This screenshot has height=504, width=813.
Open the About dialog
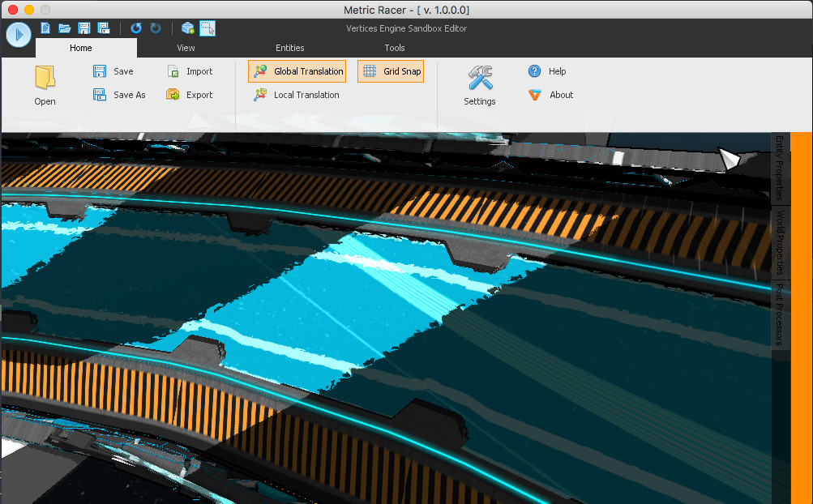click(x=550, y=95)
